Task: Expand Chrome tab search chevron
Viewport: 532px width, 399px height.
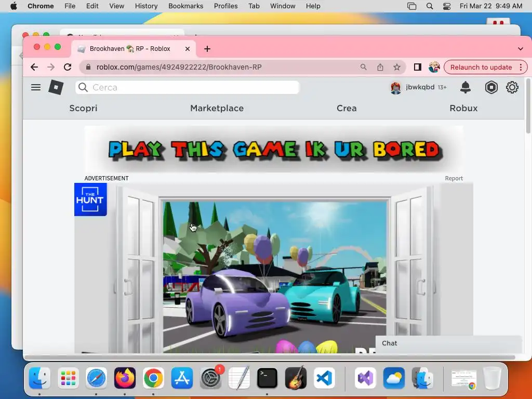Action: (x=520, y=49)
